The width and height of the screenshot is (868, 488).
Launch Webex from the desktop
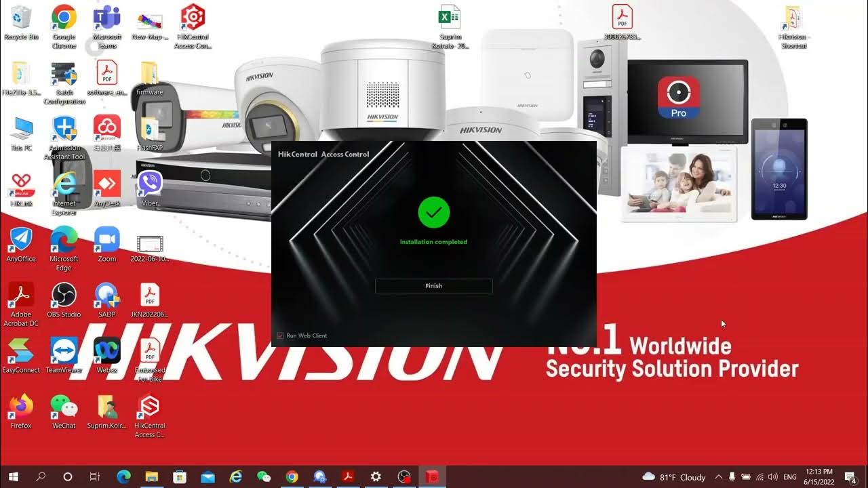coord(106,356)
